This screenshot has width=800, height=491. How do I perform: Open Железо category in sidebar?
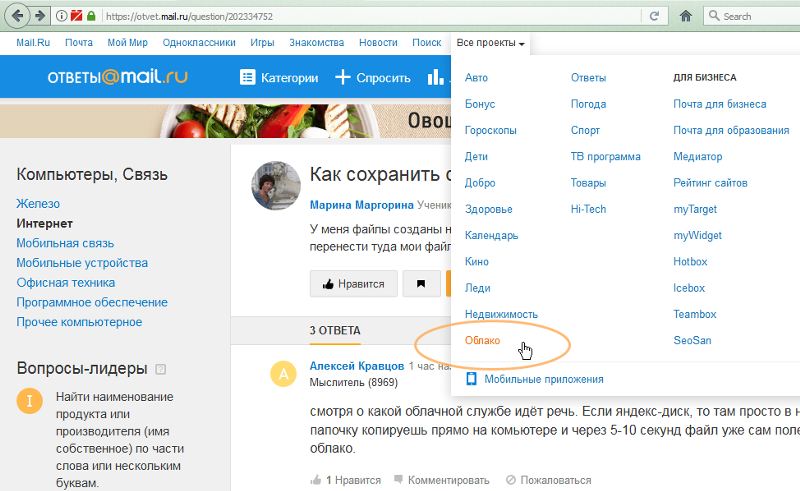coord(38,204)
